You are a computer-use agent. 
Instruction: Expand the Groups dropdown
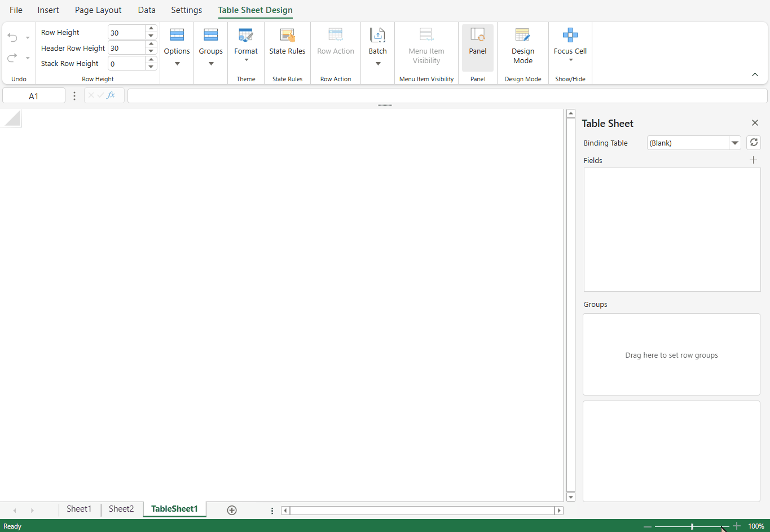(210, 47)
